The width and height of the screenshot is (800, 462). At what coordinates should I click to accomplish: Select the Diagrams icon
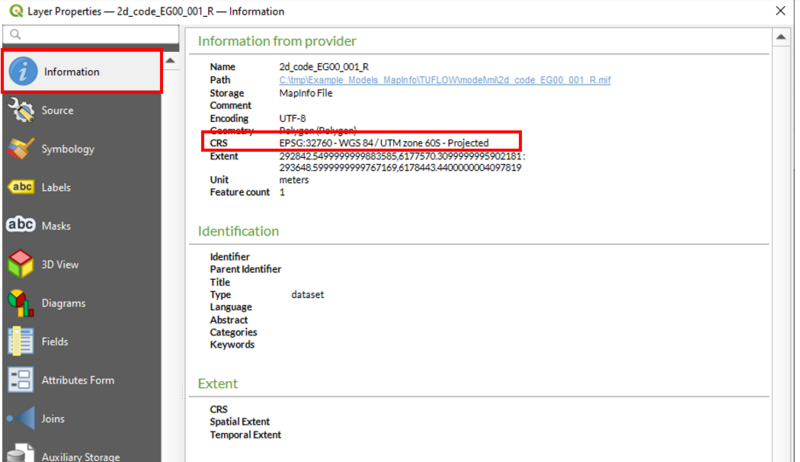[x=21, y=303]
